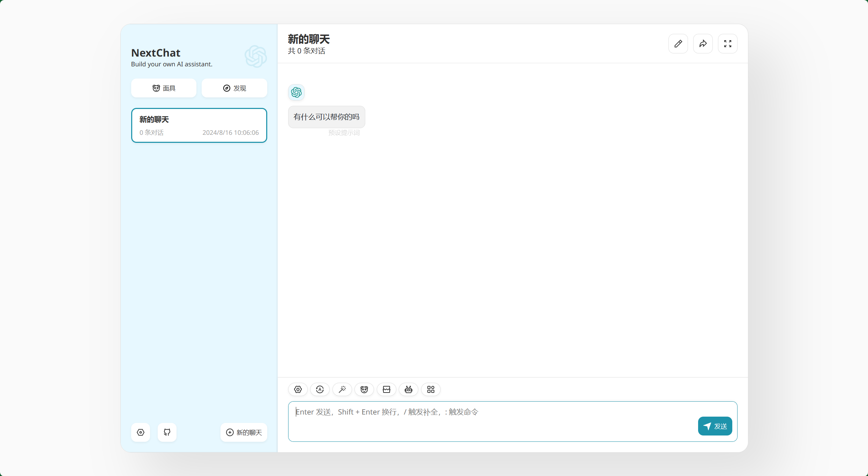Click the clear context break icon
The height and width of the screenshot is (476, 868).
387,389
